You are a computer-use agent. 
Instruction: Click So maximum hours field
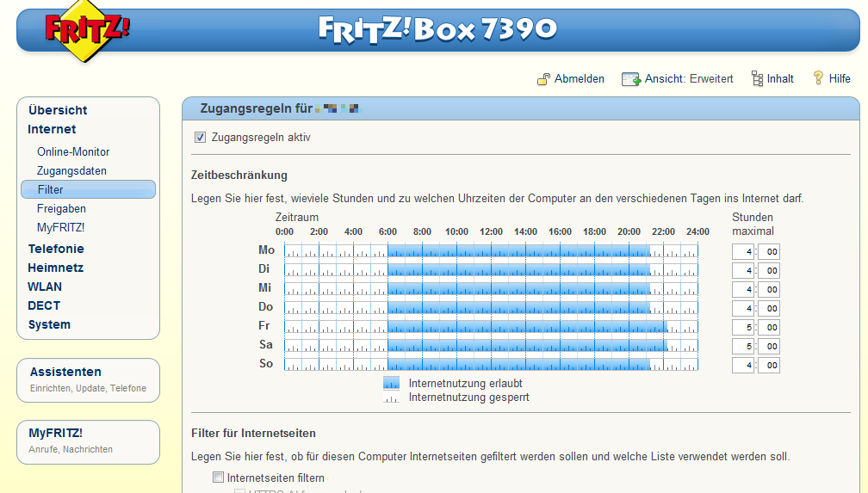pyautogui.click(x=743, y=365)
